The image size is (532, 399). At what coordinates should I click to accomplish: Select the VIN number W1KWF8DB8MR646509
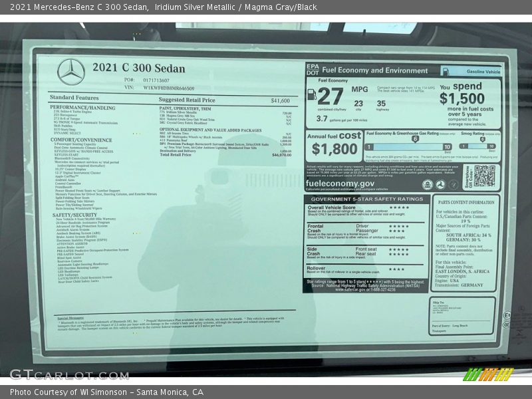(169, 88)
